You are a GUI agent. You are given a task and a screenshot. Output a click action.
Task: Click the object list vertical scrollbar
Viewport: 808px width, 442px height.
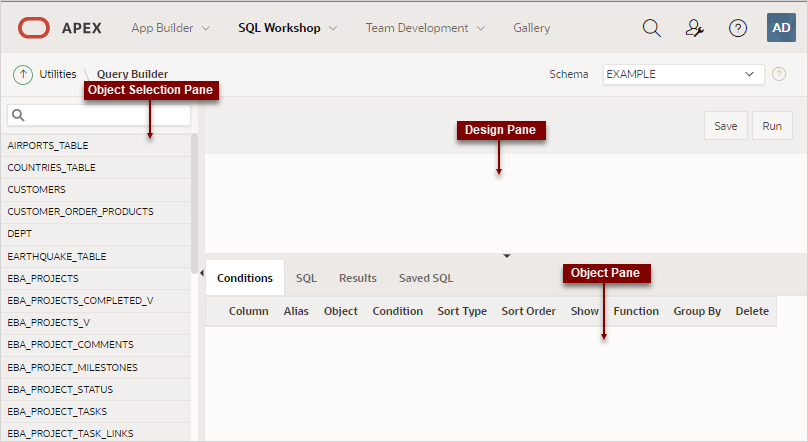(194, 204)
